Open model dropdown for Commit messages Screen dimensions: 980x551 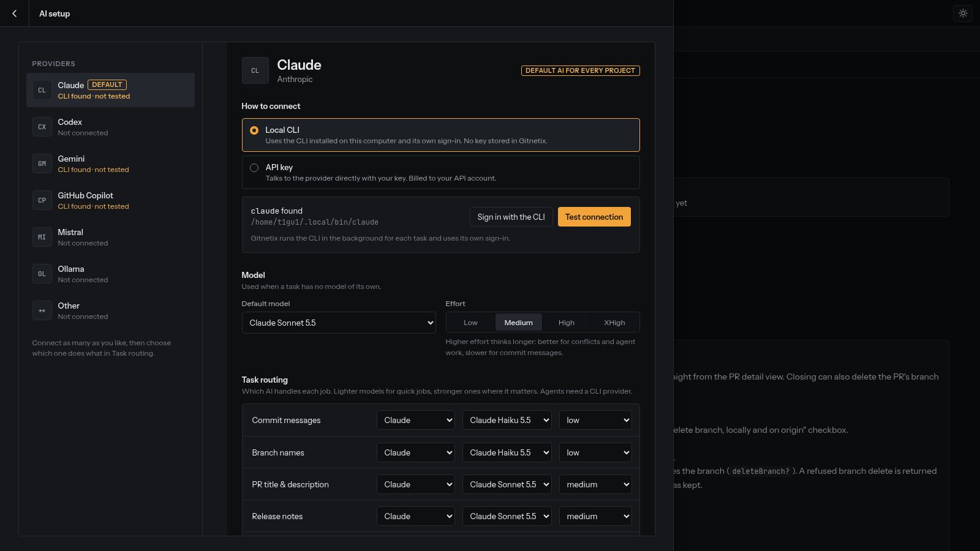(507, 420)
